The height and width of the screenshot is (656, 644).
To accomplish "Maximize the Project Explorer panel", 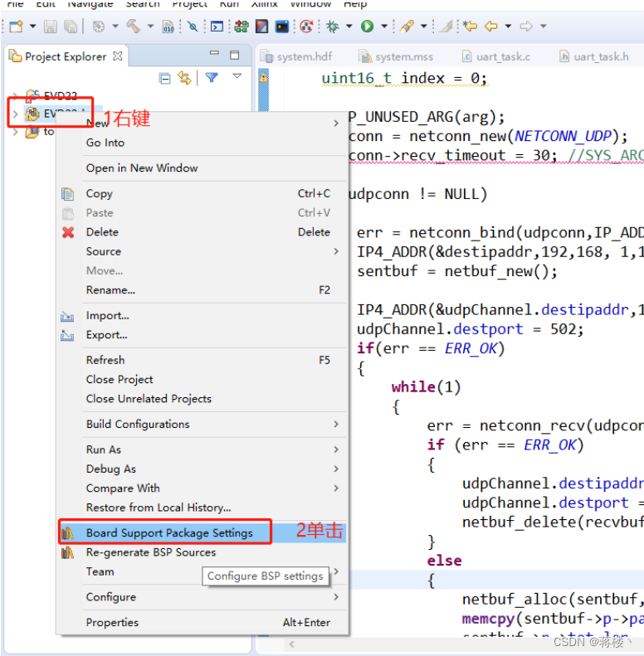I will (x=235, y=56).
